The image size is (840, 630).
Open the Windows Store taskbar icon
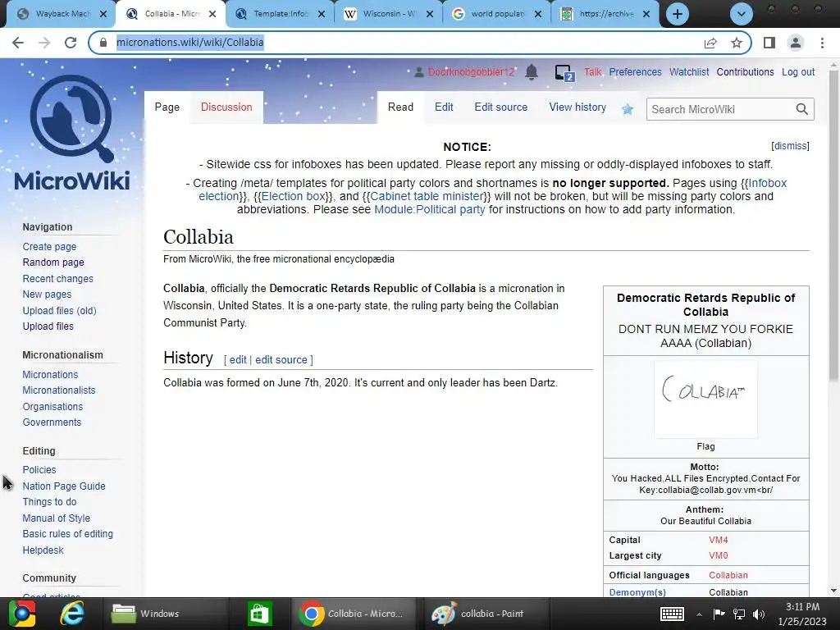[260, 614]
